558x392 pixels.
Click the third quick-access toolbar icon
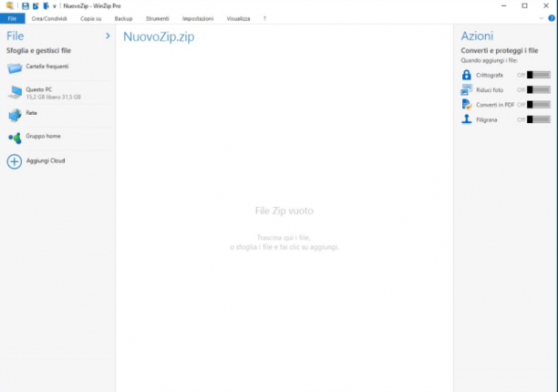point(46,6)
